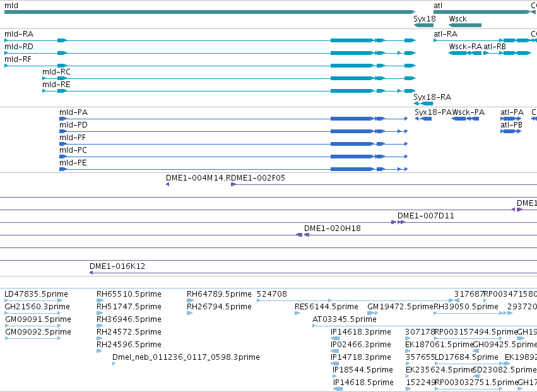Screen dimensions: 537x392
Task: Select the Wsck gene feature
Action: [465, 25]
